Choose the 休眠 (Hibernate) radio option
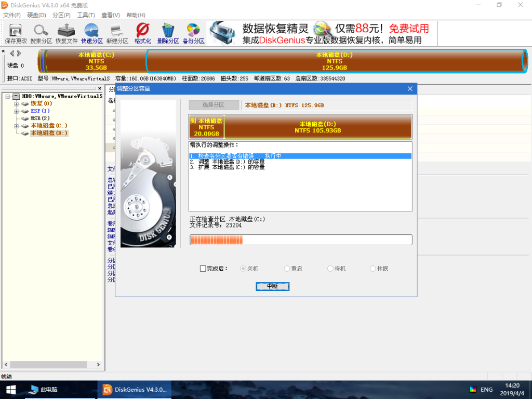The height and width of the screenshot is (399, 532). pyautogui.click(x=373, y=269)
